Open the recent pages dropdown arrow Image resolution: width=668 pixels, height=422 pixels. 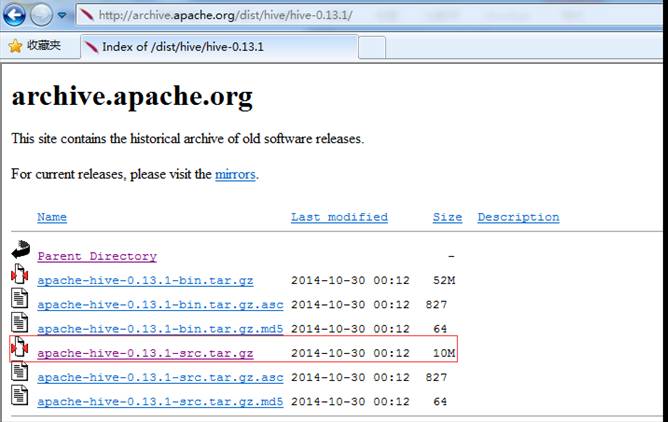(x=62, y=15)
